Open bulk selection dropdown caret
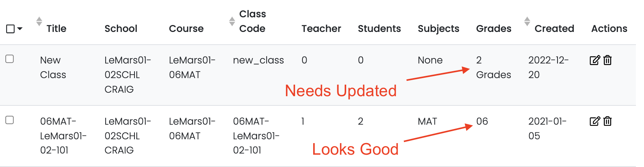Viewport: 644px width, 167px height. tap(20, 29)
